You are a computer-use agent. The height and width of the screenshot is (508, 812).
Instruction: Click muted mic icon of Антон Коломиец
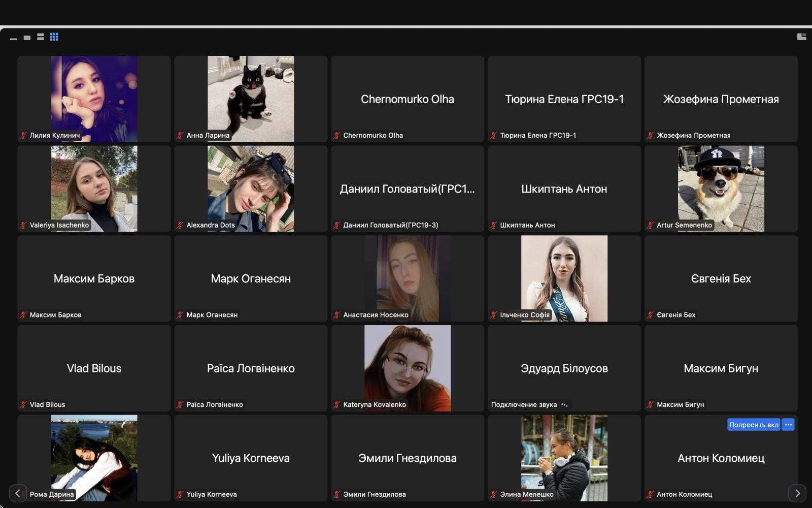click(651, 494)
